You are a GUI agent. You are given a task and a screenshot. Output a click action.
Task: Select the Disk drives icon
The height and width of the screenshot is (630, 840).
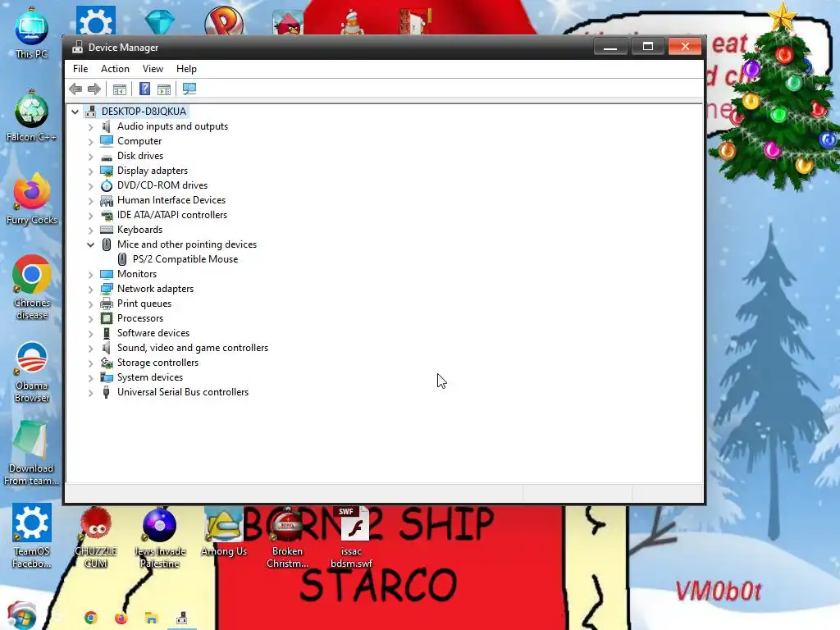coord(107,157)
